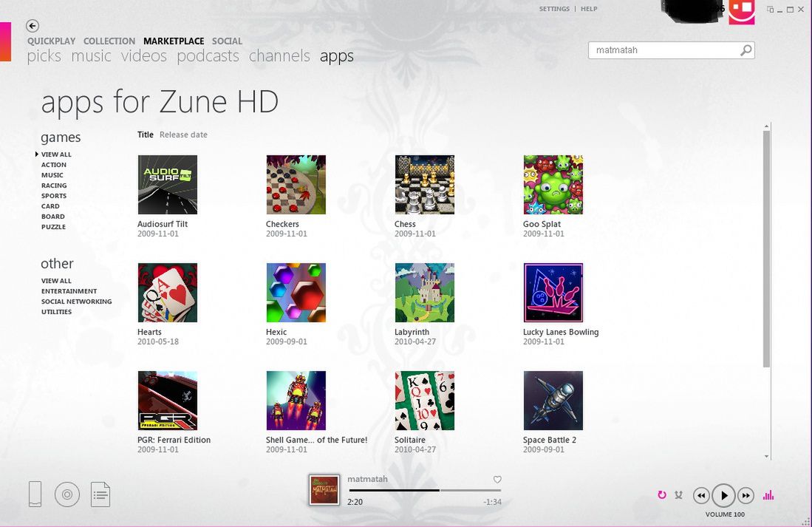Viewport: 812px width, 527px height.
Task: Open the channels section
Action: (279, 56)
